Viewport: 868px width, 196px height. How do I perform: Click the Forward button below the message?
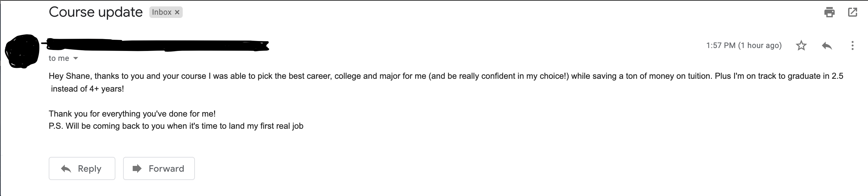pyautogui.click(x=159, y=168)
